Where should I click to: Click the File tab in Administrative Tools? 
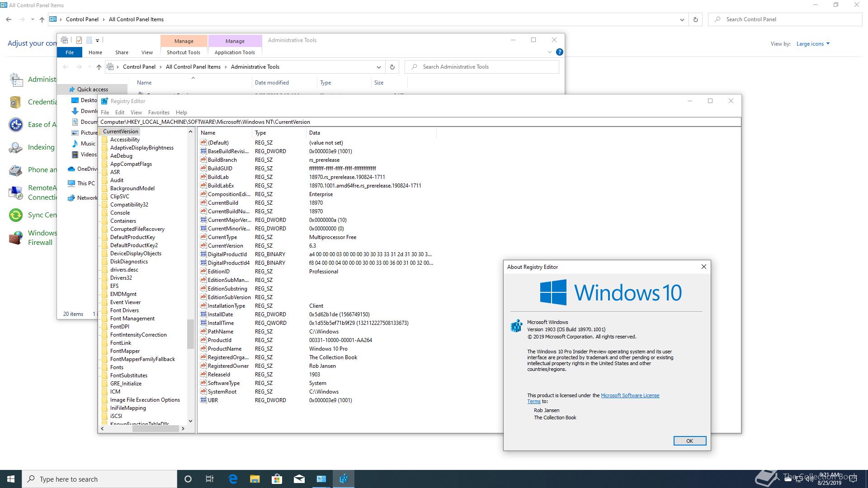click(70, 52)
